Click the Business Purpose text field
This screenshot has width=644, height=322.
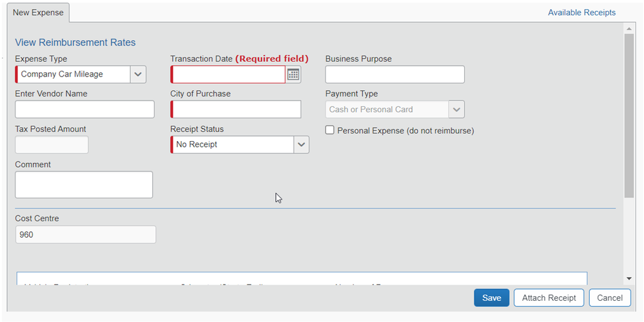point(395,74)
